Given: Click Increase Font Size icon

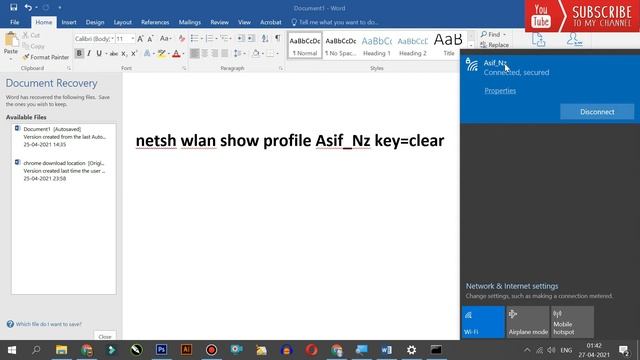Looking at the screenshot, I should click(140, 39).
